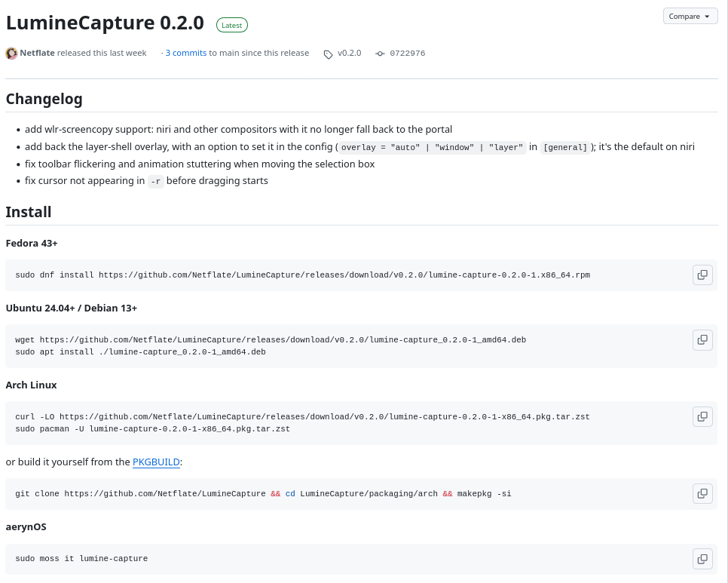Click the Netflate avatar image
The image size is (728, 583).
tap(11, 54)
